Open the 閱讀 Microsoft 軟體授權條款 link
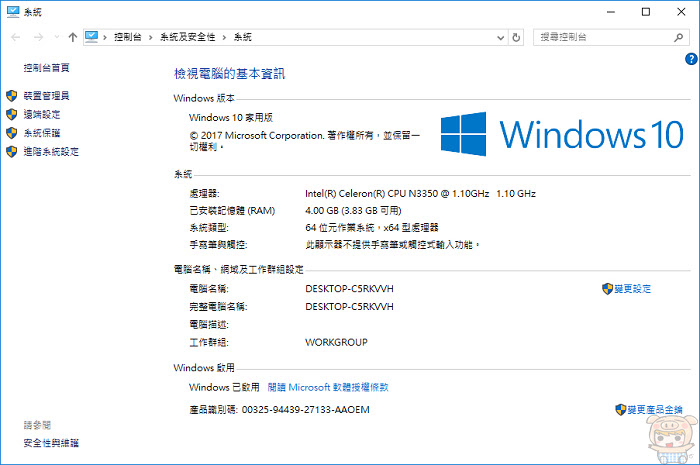The height and width of the screenshot is (465, 700). [x=328, y=387]
